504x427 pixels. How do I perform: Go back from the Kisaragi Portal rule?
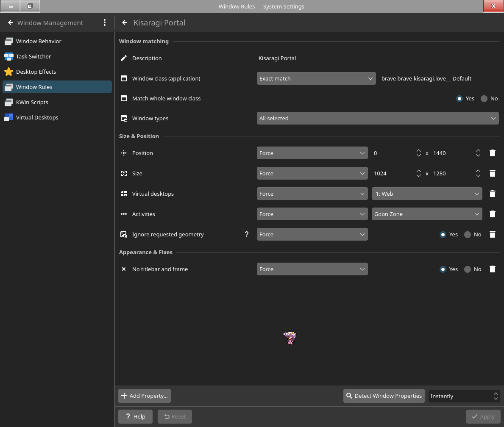tap(125, 22)
